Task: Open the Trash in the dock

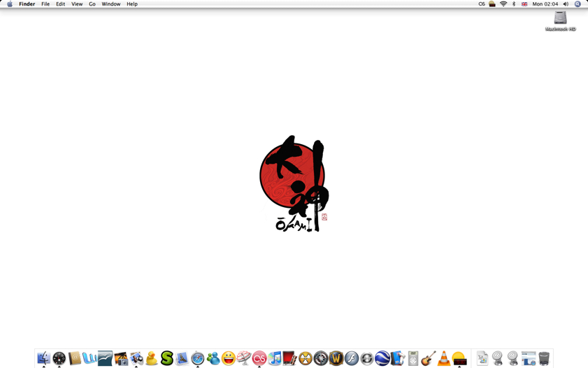Action: pyautogui.click(x=544, y=358)
